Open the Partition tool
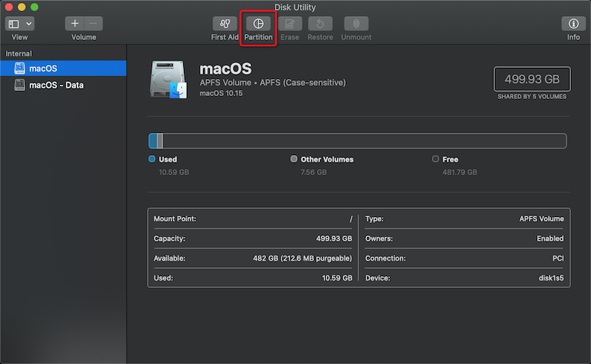 pyautogui.click(x=258, y=24)
